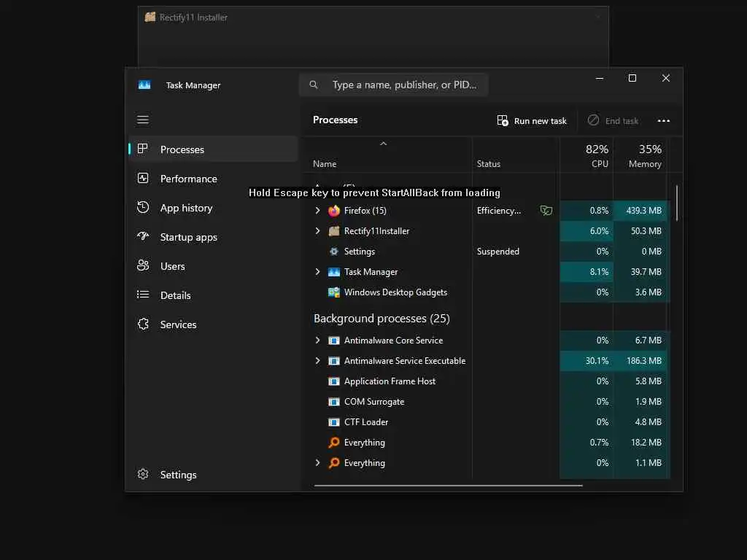Open Task Manager Settings
747x560 pixels.
coord(214,474)
